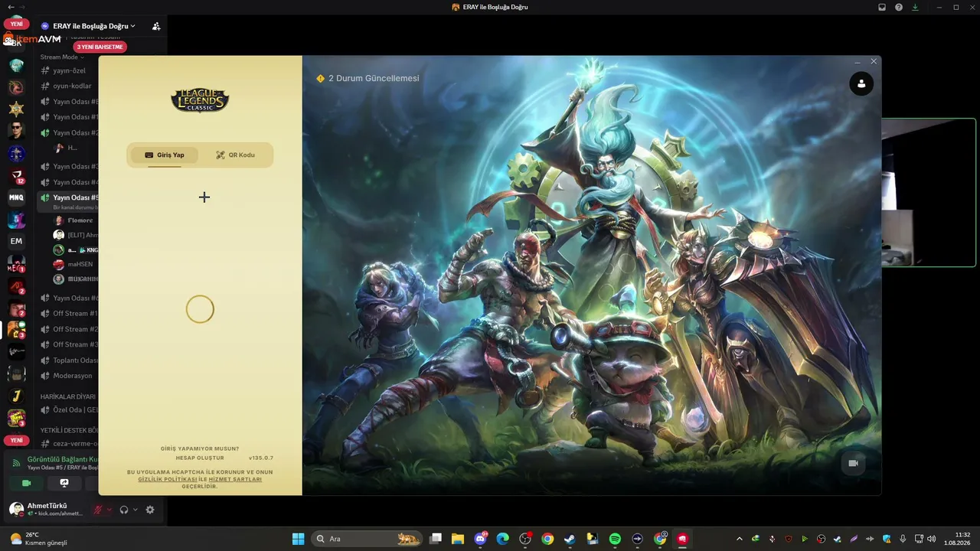980x551 pixels.
Task: Open the EM server in Discord
Action: (16, 241)
